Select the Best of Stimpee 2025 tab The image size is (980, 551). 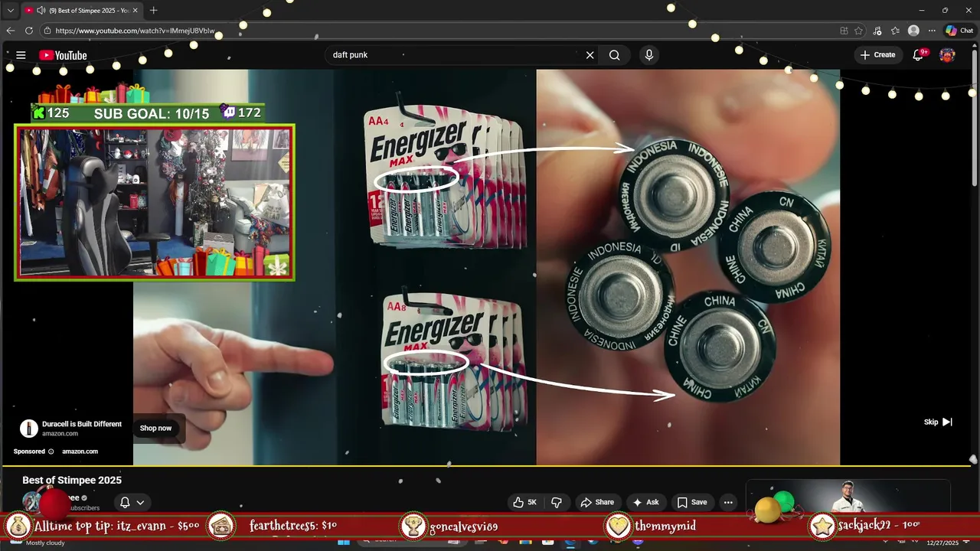click(81, 10)
